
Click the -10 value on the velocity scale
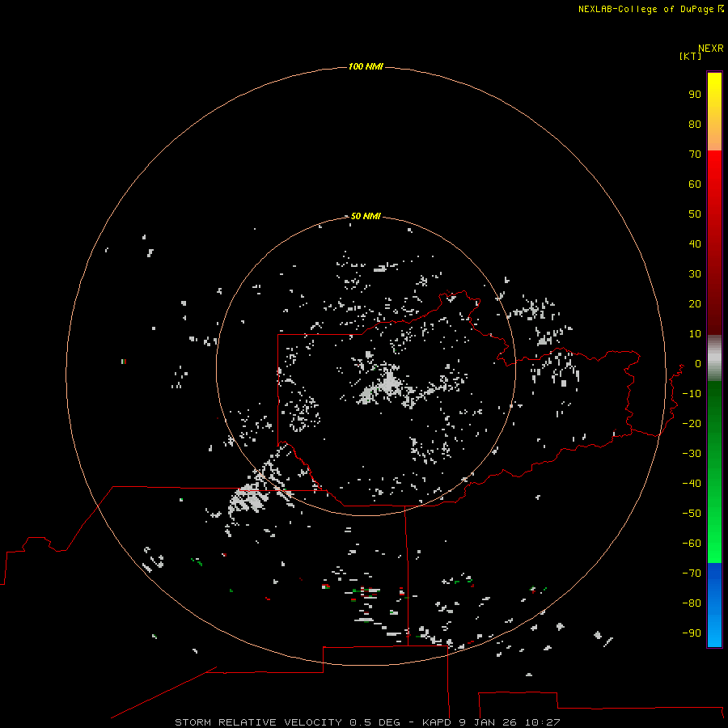pyautogui.click(x=692, y=394)
